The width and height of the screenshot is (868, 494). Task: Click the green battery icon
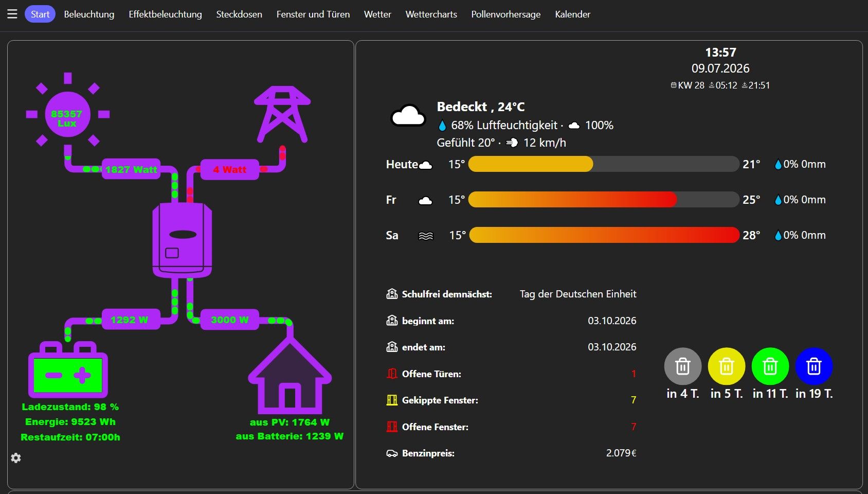68,369
